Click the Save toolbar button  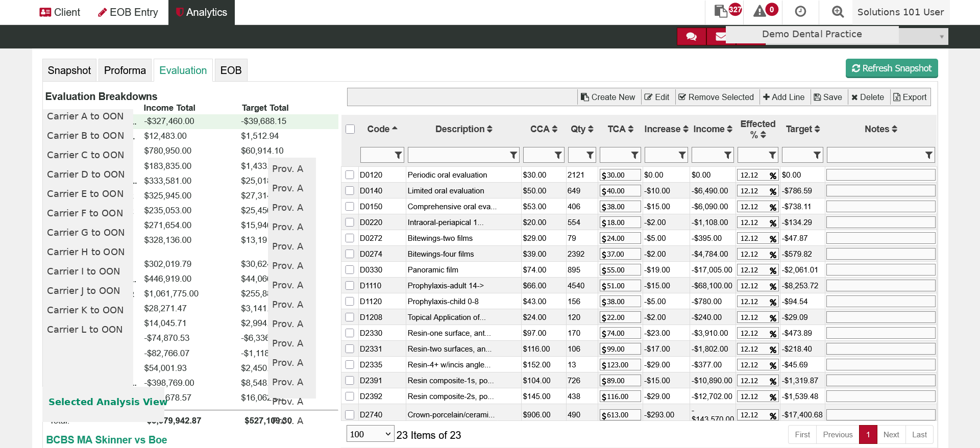click(x=828, y=97)
